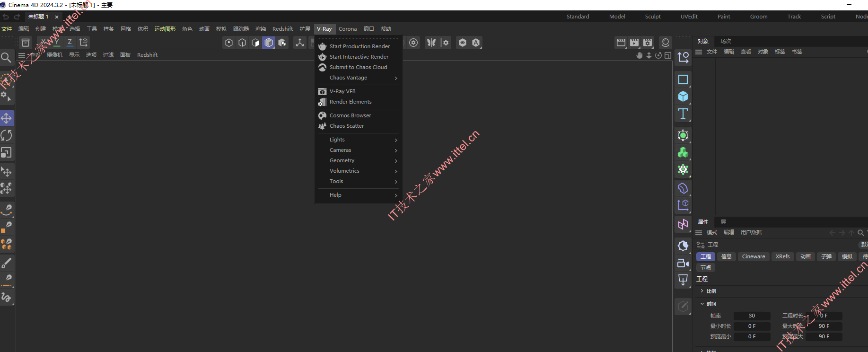Open the 层 tab in attributes panel

(x=723, y=222)
